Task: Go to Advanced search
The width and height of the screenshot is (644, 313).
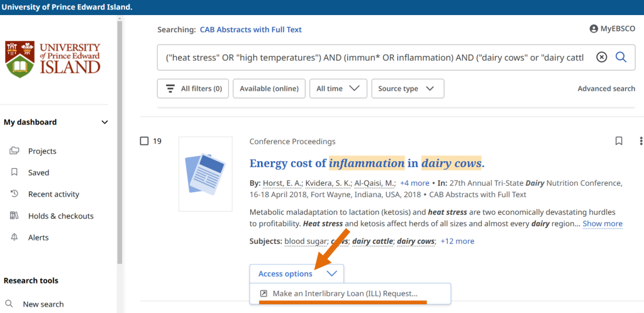Action: click(x=606, y=89)
